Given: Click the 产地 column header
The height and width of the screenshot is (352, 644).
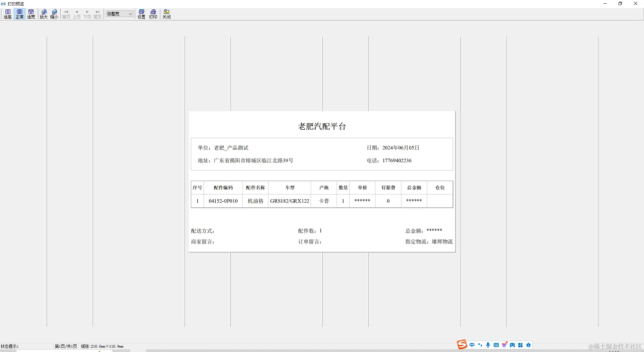Looking at the screenshot, I should point(324,188).
